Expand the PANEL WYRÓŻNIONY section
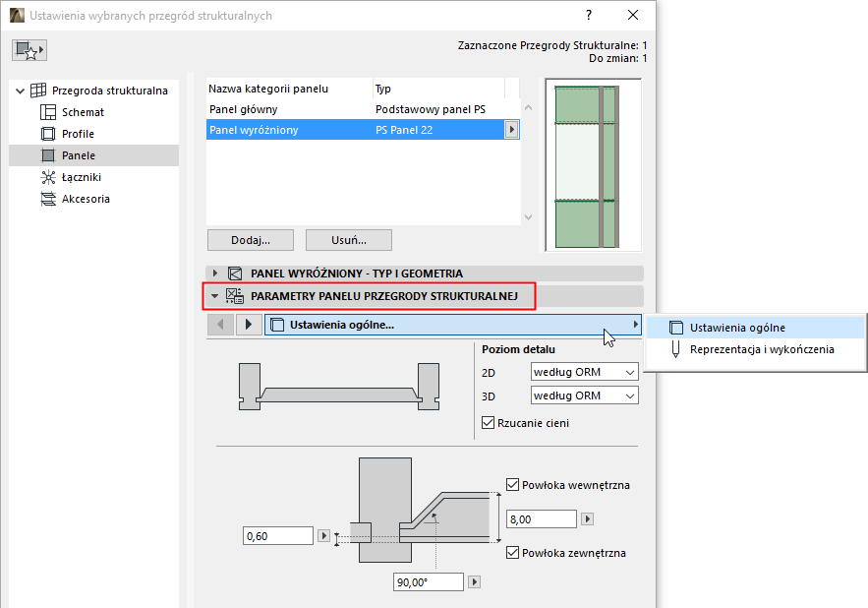The image size is (868, 608). click(215, 274)
